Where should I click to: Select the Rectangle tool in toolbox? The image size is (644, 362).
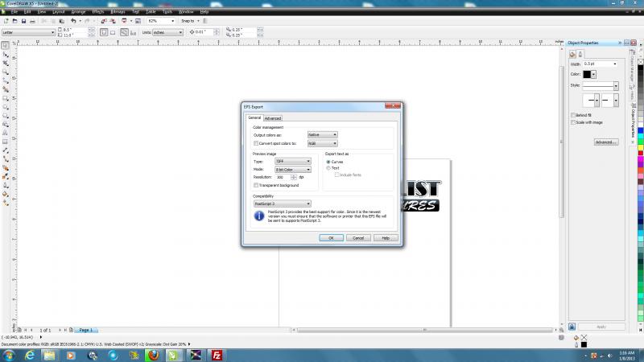[6, 98]
